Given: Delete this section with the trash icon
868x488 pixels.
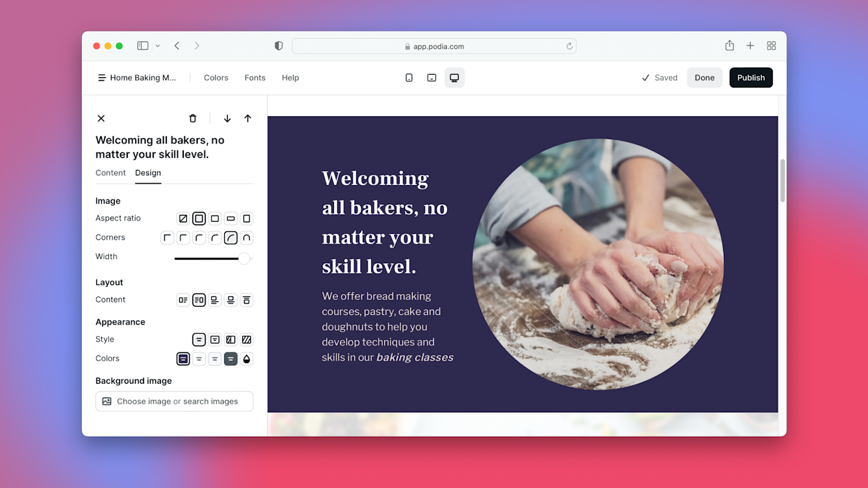Looking at the screenshot, I should [193, 119].
